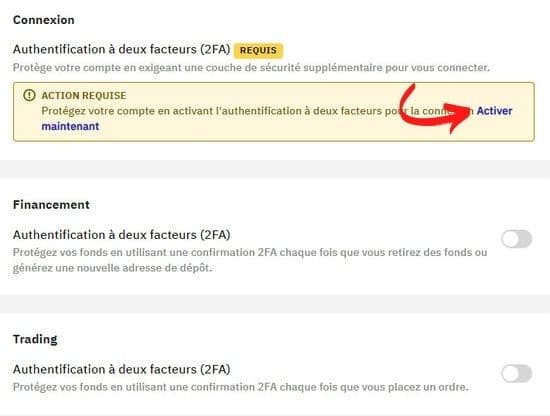550x416 pixels.
Task: Click the "Activer" link in the banner
Action: point(494,111)
